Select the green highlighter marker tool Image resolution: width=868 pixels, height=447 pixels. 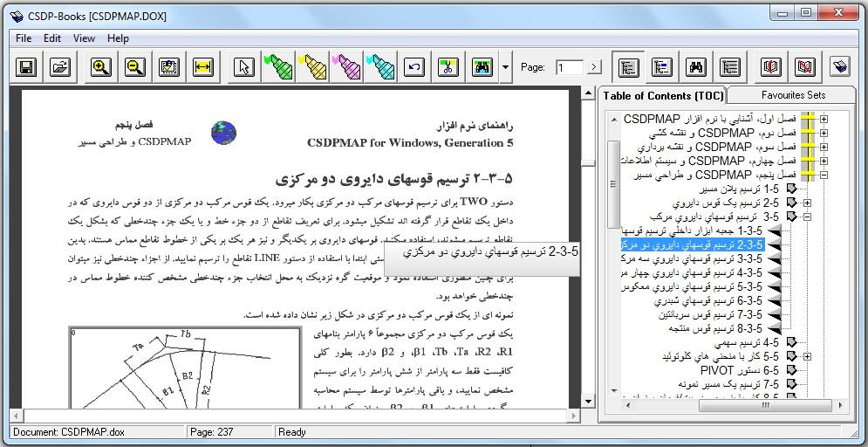tap(278, 67)
